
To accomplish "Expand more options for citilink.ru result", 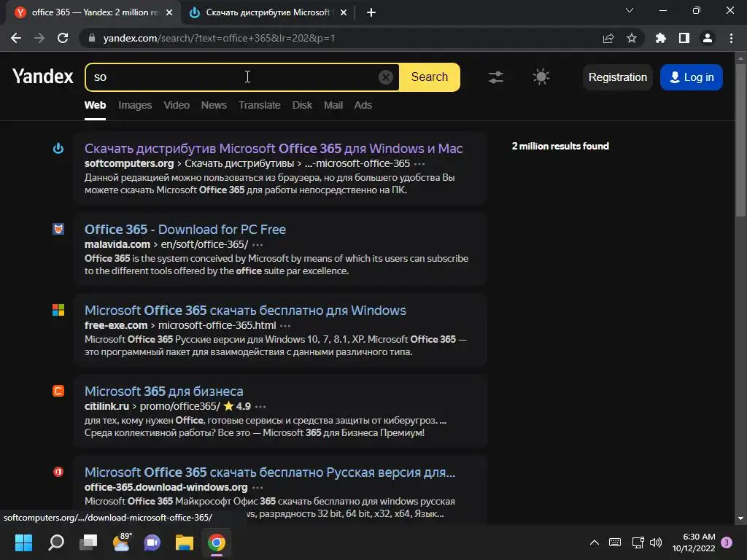I will pos(260,407).
